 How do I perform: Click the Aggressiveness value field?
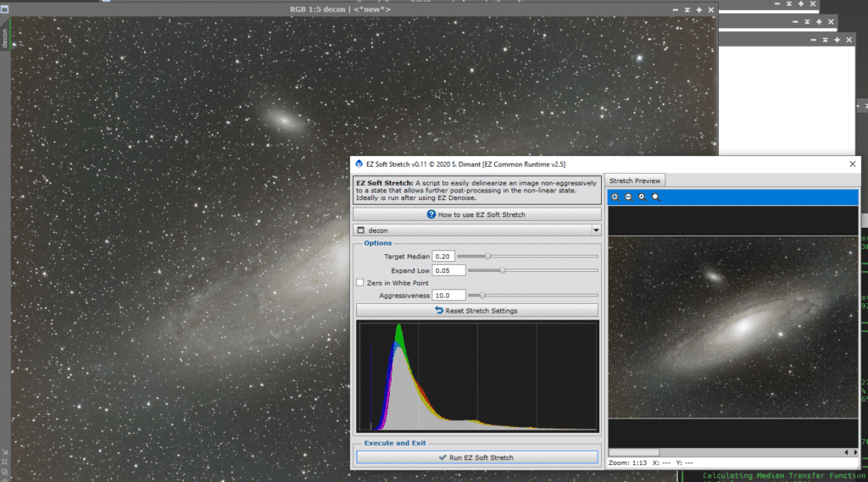(x=448, y=296)
